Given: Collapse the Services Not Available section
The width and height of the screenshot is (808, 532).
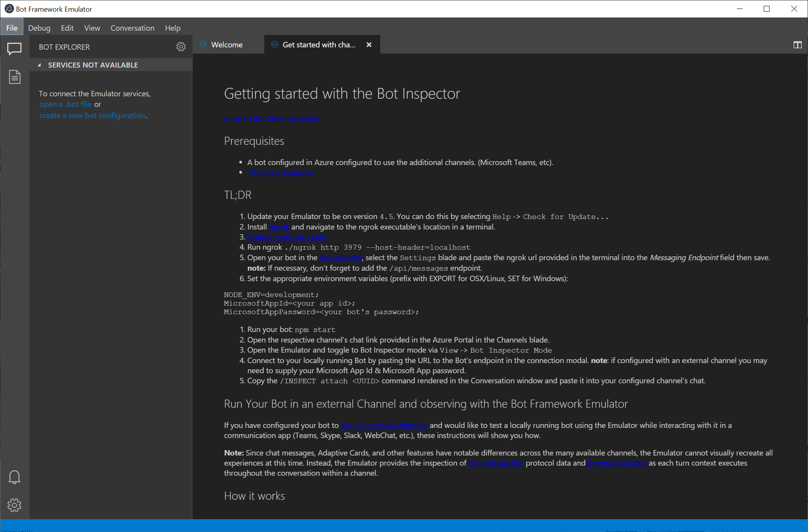Looking at the screenshot, I should (39, 65).
